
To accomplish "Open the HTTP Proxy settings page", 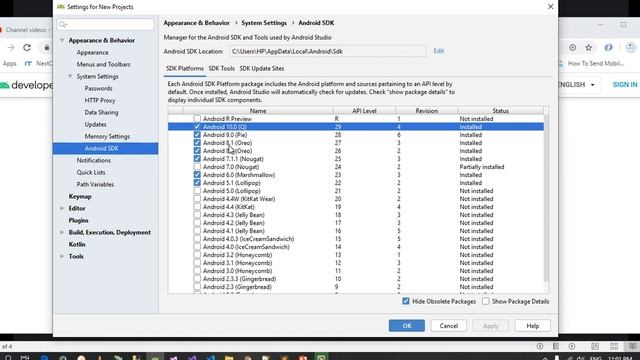I will click(x=100, y=100).
